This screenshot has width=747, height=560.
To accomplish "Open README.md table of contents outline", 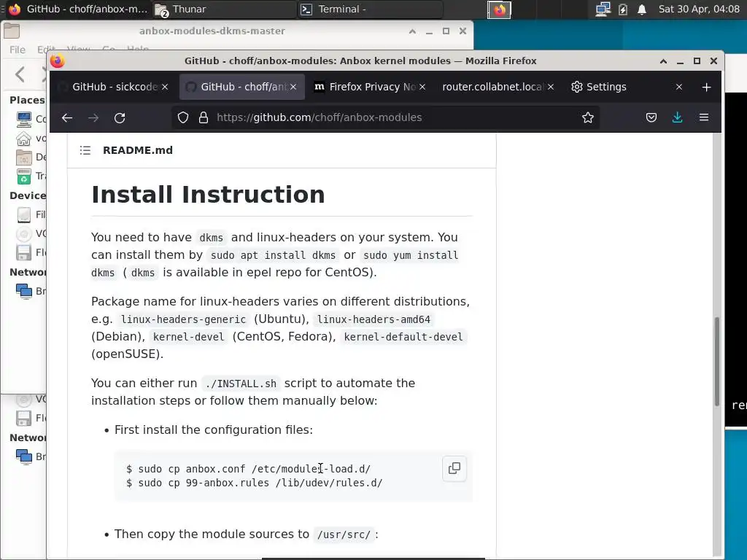I will [x=85, y=150].
